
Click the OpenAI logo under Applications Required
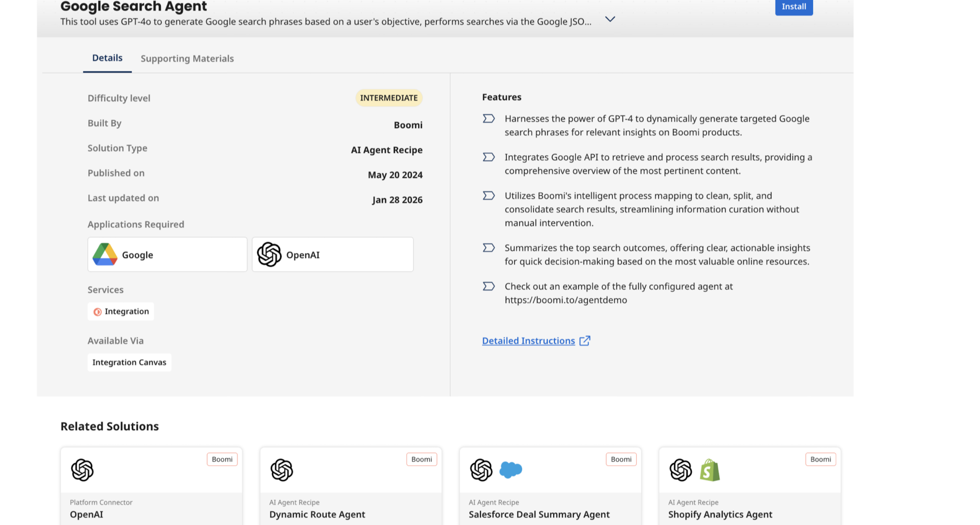[x=269, y=254]
